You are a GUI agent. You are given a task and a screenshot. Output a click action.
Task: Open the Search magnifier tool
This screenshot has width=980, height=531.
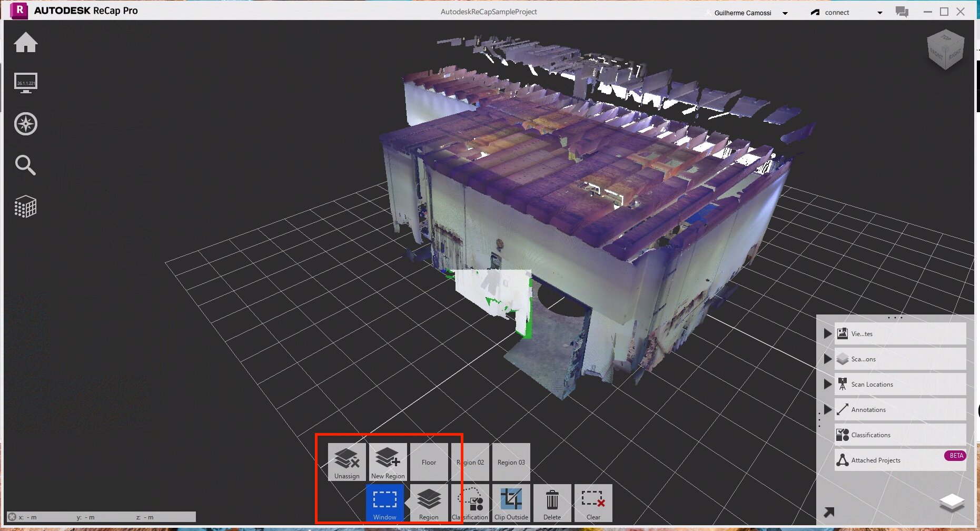point(25,165)
